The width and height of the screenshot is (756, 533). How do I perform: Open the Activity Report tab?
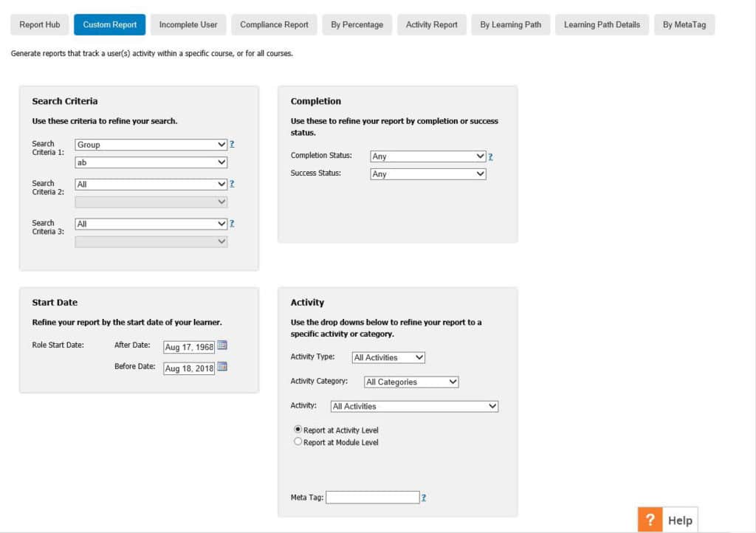point(432,24)
